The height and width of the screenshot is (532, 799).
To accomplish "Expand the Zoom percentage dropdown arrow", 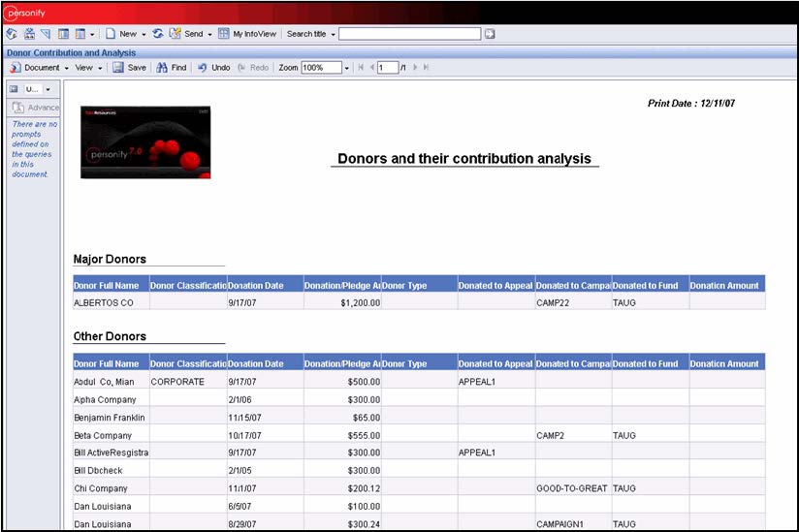I will [x=346, y=68].
